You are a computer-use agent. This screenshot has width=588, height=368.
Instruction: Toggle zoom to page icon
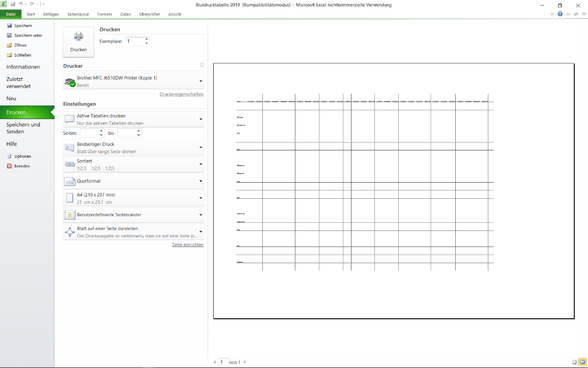pos(582,362)
